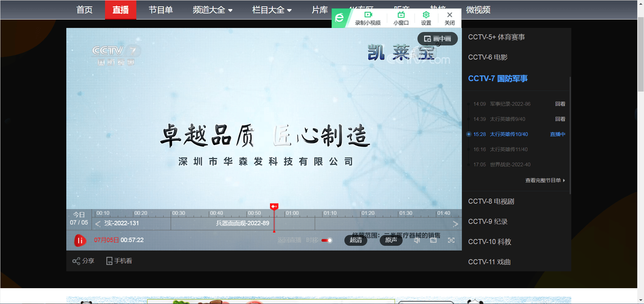
Task: Click 回看 for the 14:09 军事纪录 program
Action: click(x=560, y=104)
